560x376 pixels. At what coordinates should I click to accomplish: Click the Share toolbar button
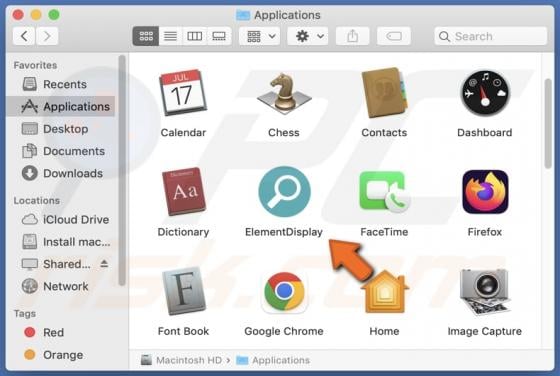pos(352,36)
